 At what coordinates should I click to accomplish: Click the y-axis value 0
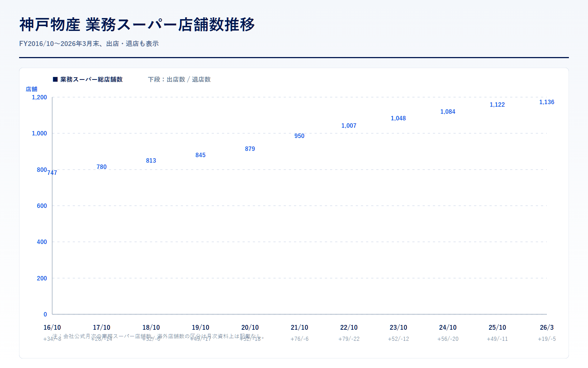click(45, 315)
